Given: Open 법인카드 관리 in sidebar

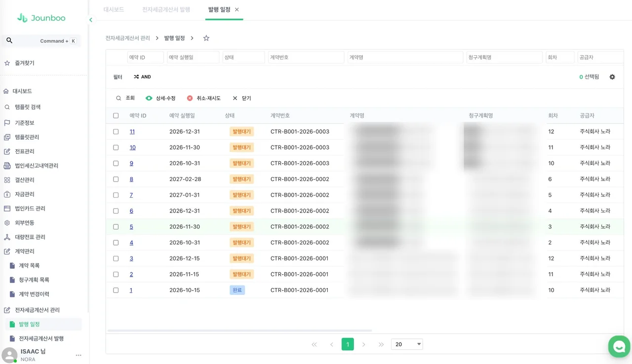Looking at the screenshot, I should point(30,209).
